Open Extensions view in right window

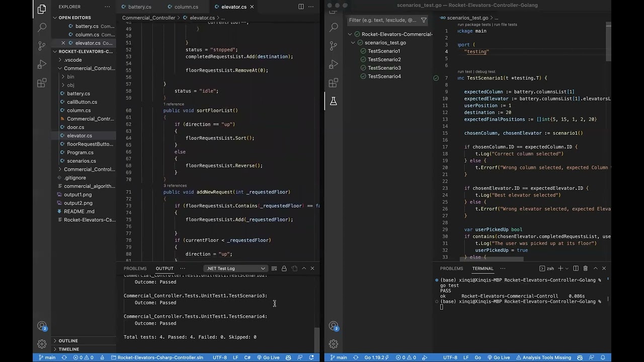(x=333, y=83)
